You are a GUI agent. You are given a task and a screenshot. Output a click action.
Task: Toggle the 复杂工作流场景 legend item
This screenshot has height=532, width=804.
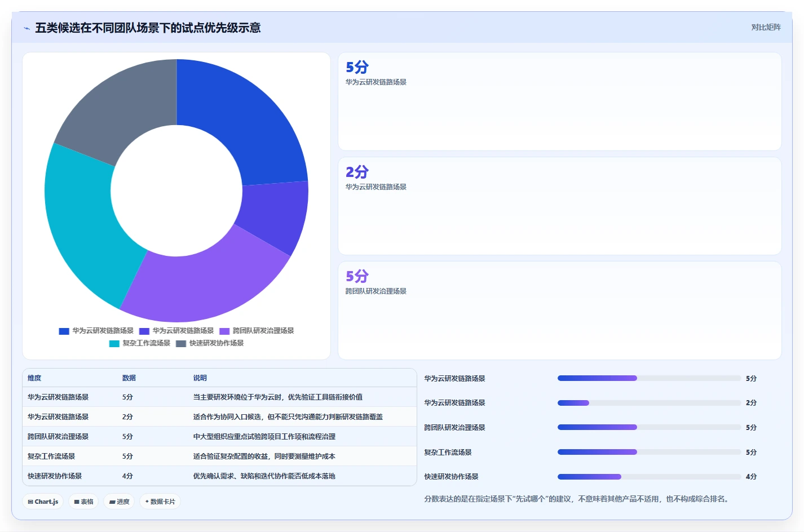(140, 343)
